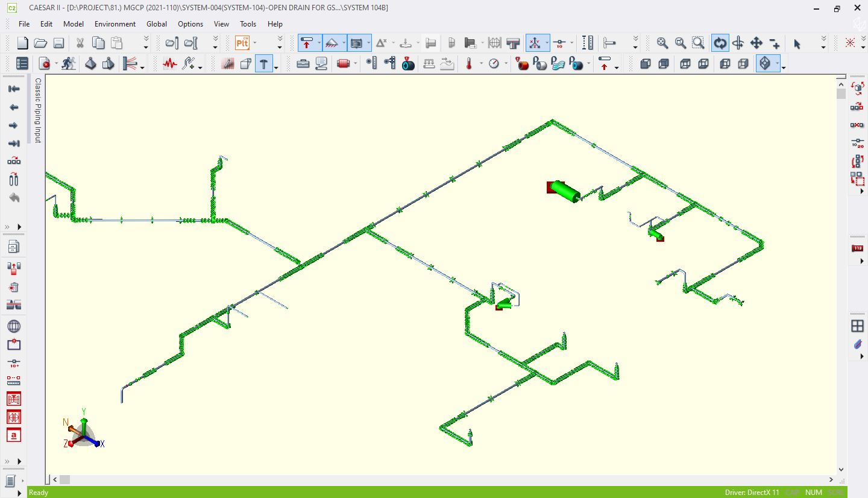This screenshot has height=498, width=868.
Task: Click the thermometer temperatures icon
Action: click(469, 63)
